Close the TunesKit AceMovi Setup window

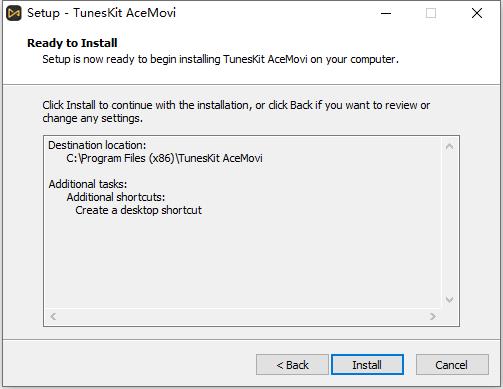click(477, 13)
